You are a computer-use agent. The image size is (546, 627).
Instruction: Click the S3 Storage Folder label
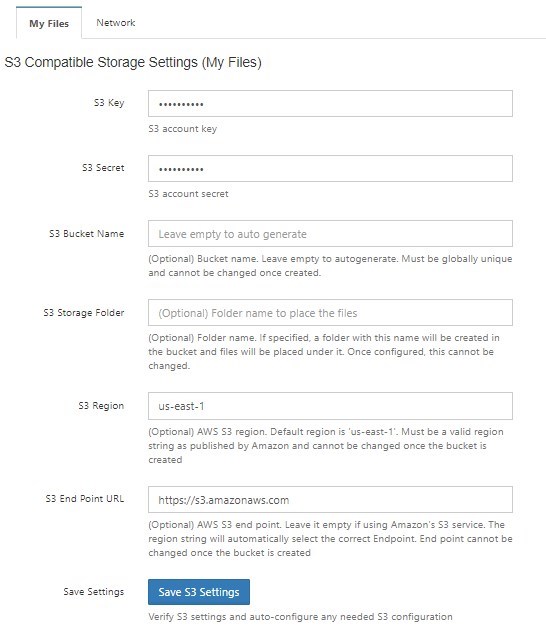tap(84, 313)
